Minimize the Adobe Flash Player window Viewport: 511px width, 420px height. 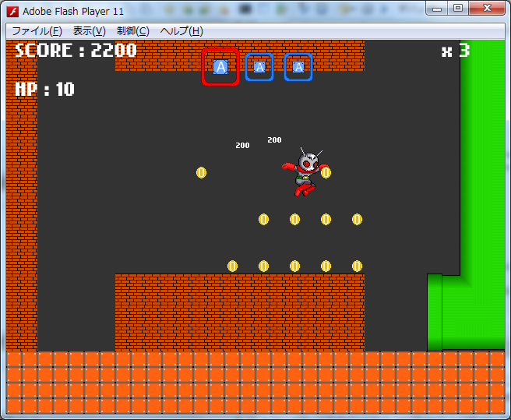click(x=437, y=9)
